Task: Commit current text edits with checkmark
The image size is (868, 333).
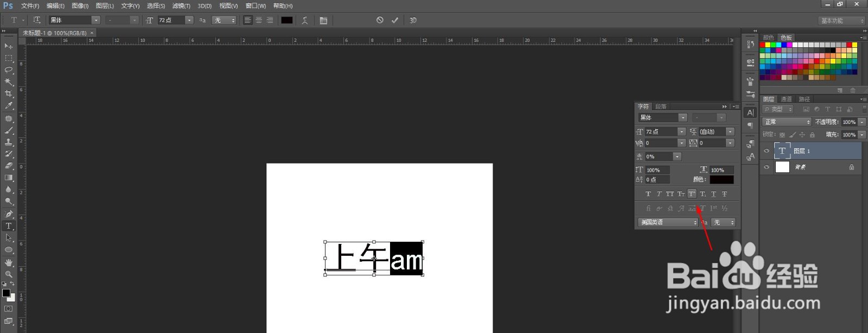Action: 395,20
